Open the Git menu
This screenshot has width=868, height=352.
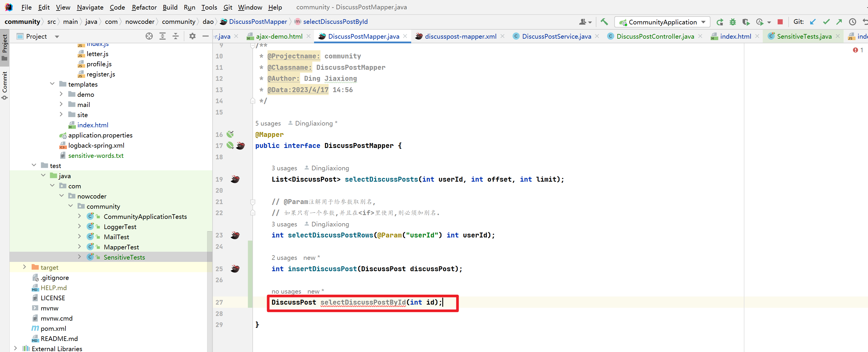[228, 7]
